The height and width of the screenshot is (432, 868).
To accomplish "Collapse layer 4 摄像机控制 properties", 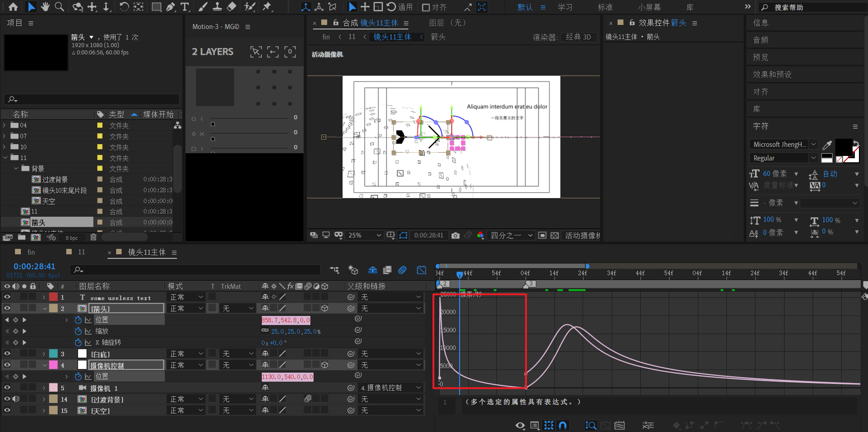I will pos(44,365).
